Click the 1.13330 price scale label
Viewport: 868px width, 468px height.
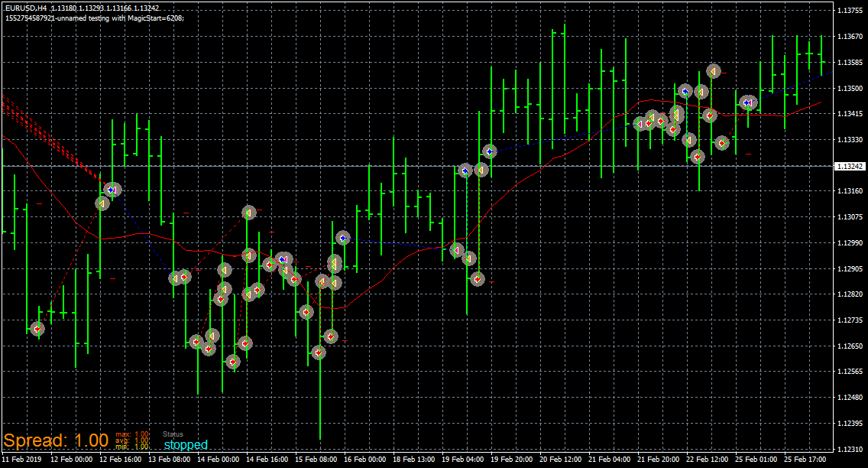click(850, 140)
